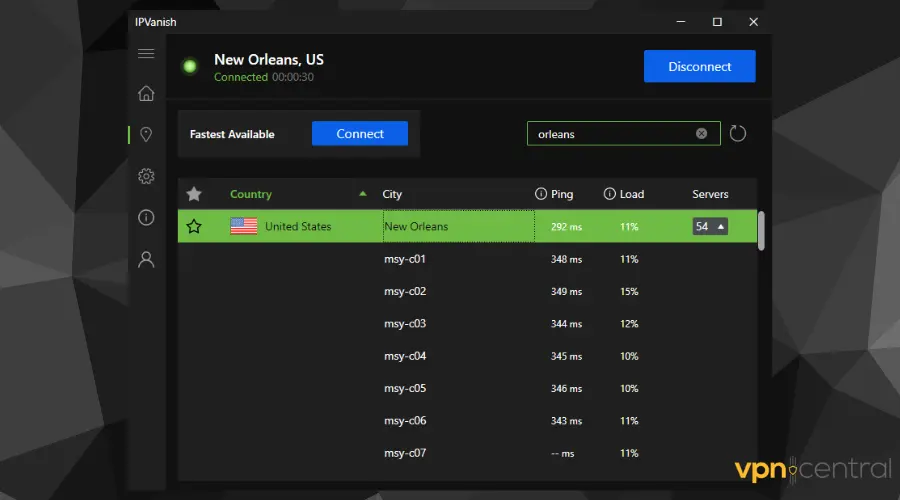The width and height of the screenshot is (900, 500).
Task: Sort by the Ping column header
Action: pyautogui.click(x=562, y=194)
